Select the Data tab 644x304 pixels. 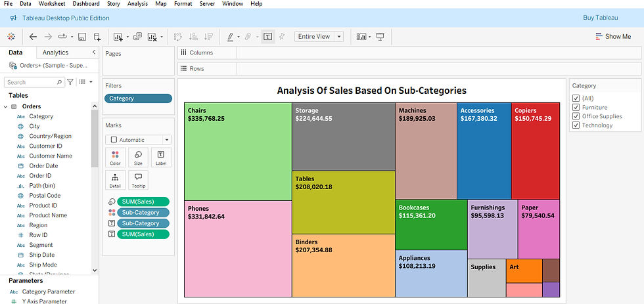tap(16, 53)
